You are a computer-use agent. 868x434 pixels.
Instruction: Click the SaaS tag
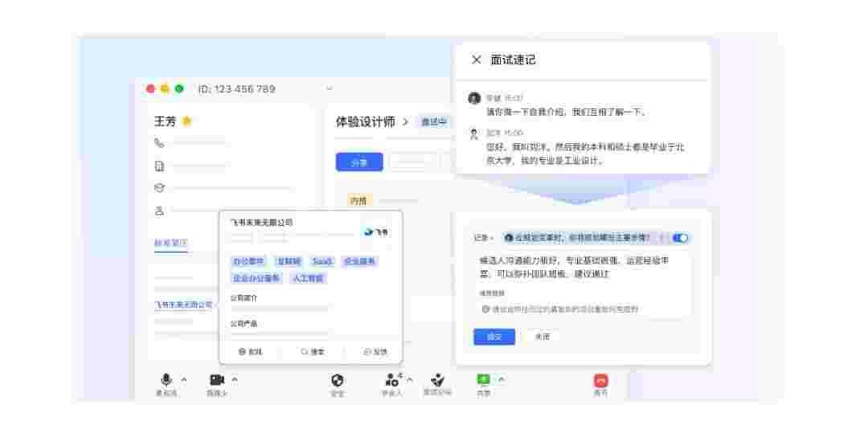coord(322,261)
